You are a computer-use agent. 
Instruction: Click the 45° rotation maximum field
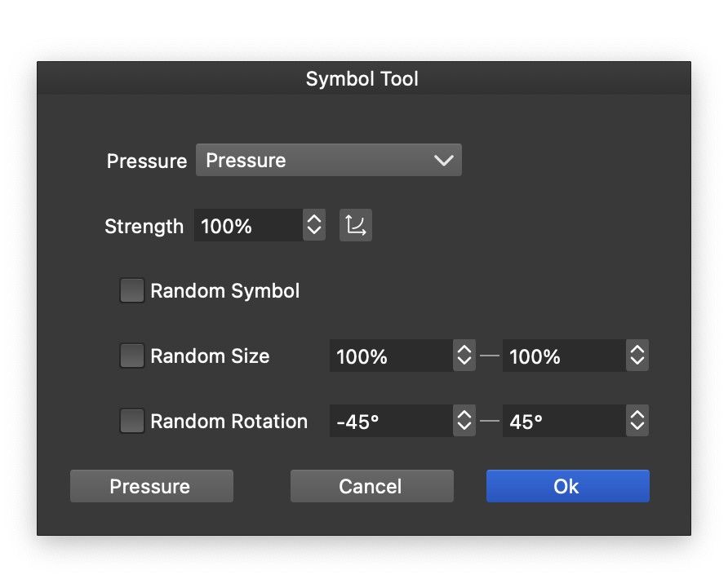click(x=563, y=421)
